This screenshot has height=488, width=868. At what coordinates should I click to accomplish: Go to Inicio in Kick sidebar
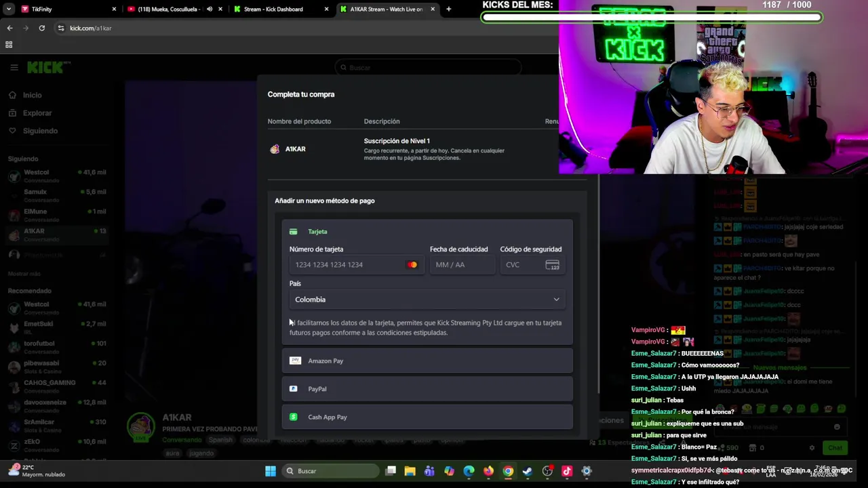(x=32, y=95)
